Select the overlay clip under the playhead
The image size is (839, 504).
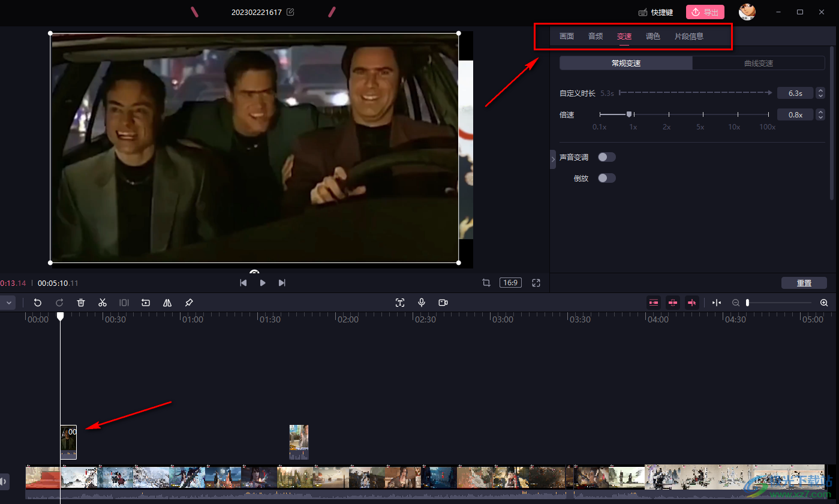(68, 442)
